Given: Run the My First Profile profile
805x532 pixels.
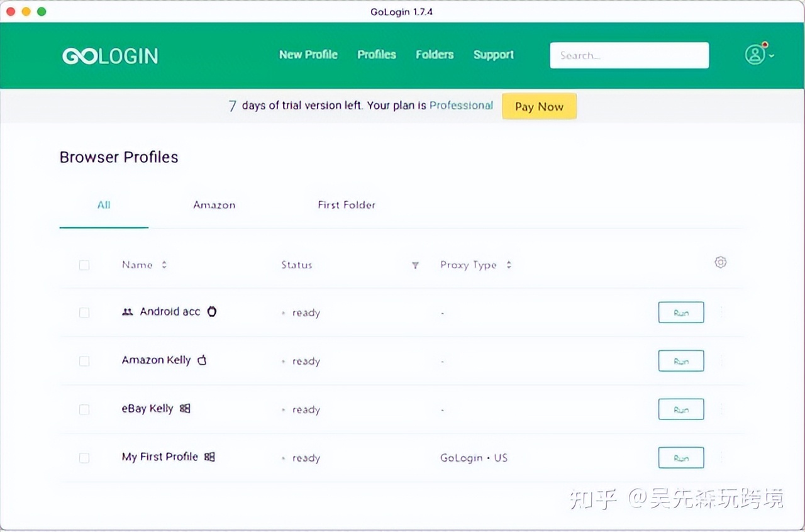Looking at the screenshot, I should (x=681, y=458).
